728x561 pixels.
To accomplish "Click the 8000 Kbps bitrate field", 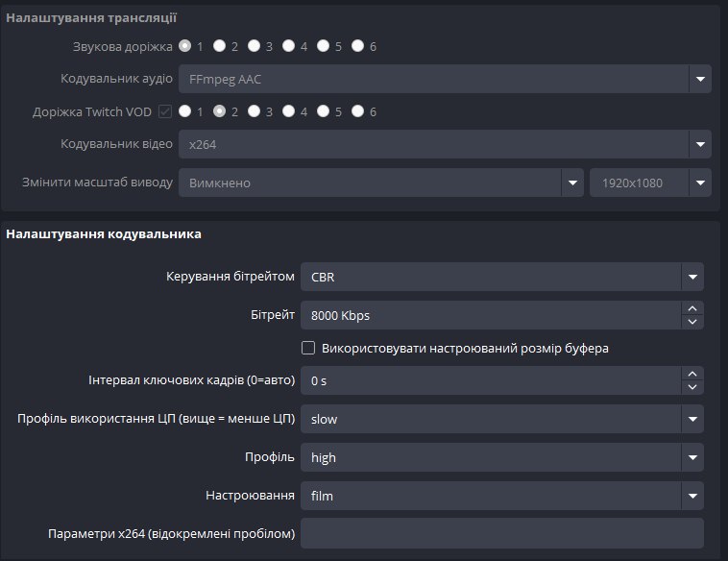I will point(490,315).
